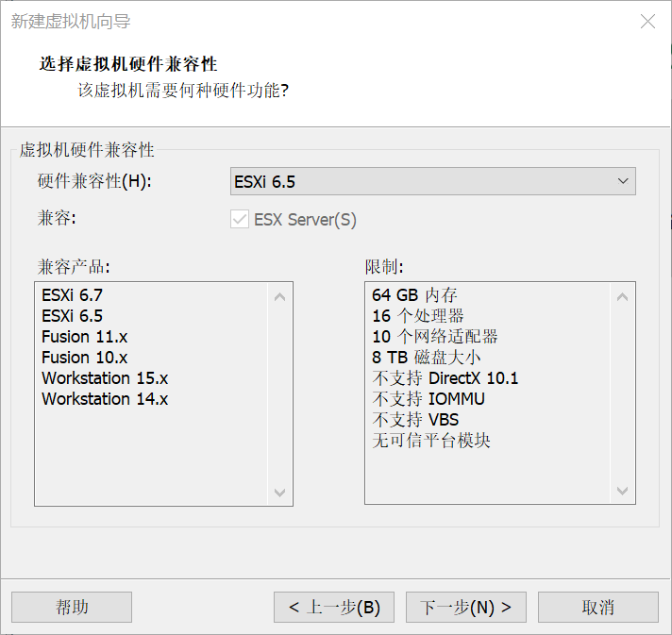
Task: Select the 不支持 DirectX 10.1 limitation entry
Action: (x=445, y=378)
